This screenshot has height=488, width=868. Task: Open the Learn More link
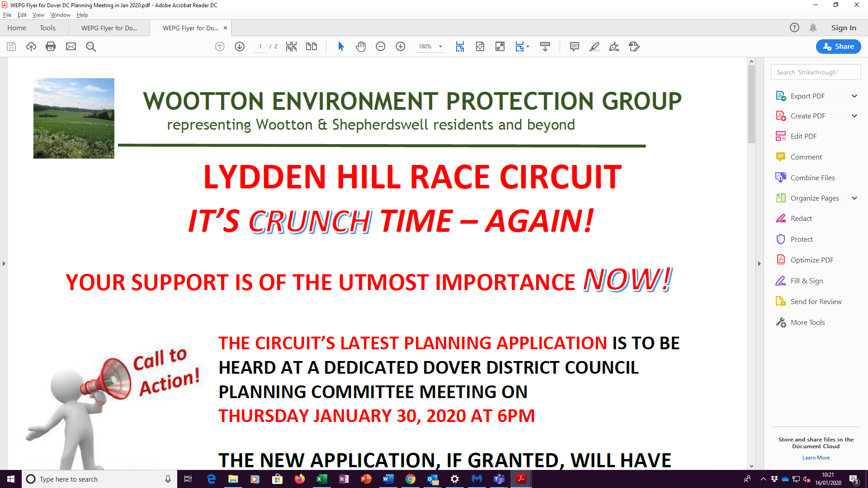816,457
